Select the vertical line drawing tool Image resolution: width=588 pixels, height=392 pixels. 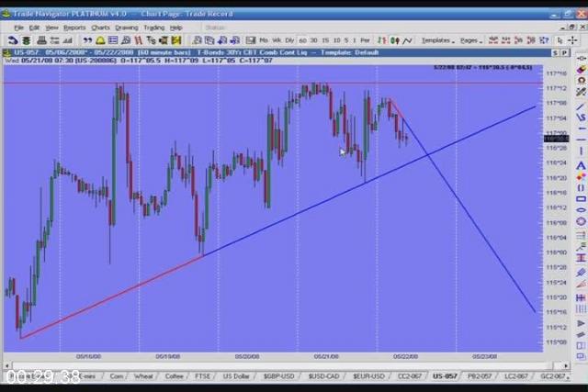(x=581, y=151)
